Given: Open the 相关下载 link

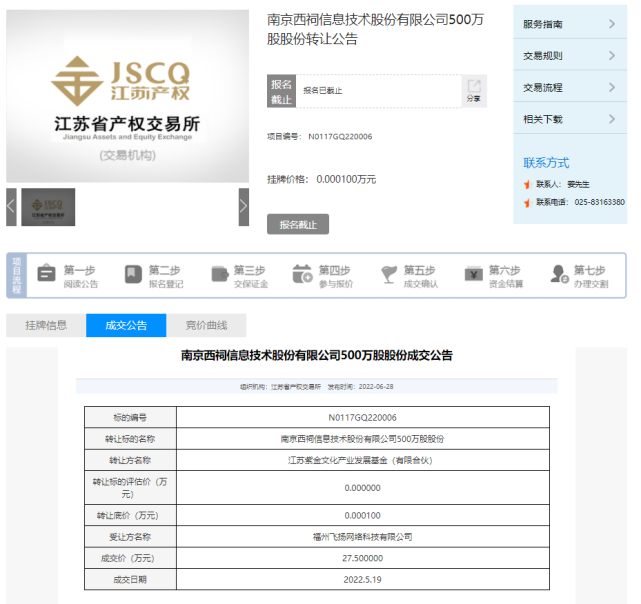Looking at the screenshot, I should click(543, 119).
